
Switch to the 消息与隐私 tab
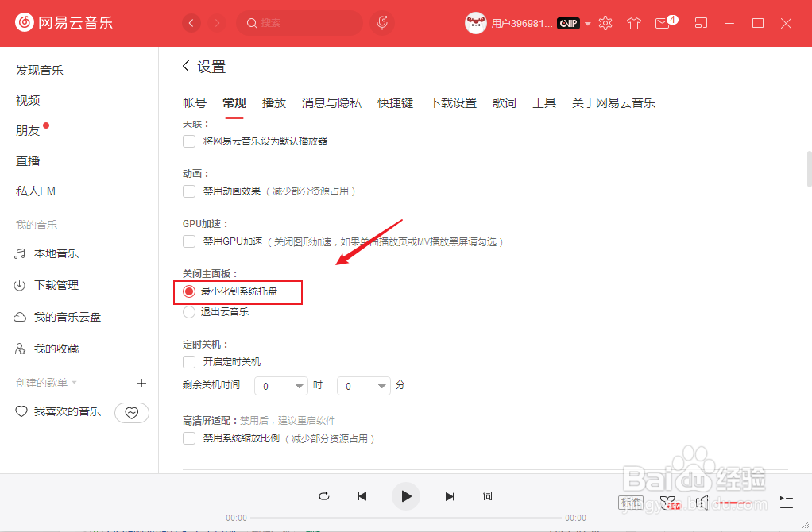(x=331, y=103)
